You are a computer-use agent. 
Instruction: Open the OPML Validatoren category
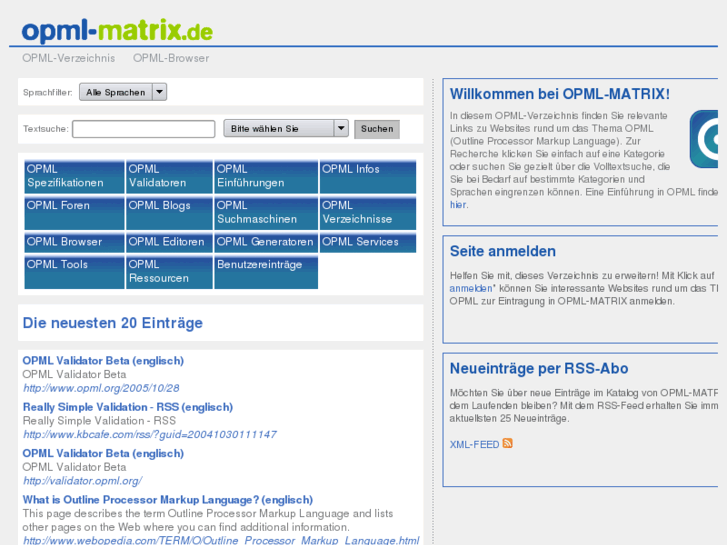pos(169,177)
